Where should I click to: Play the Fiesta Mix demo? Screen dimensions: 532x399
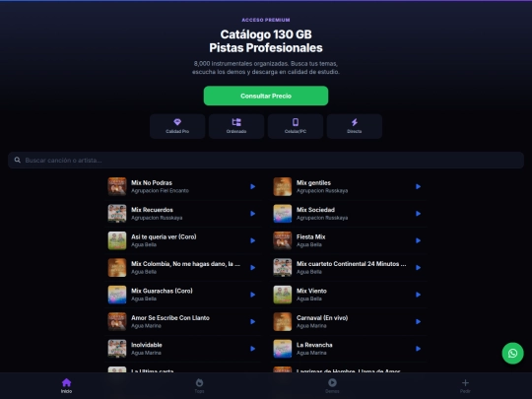tap(418, 240)
